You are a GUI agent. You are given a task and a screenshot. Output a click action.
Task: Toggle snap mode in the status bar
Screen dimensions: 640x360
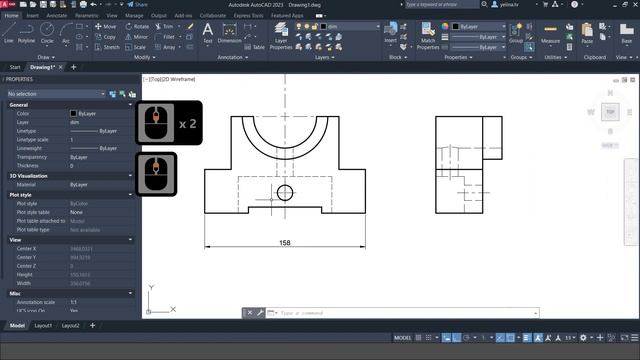click(428, 338)
